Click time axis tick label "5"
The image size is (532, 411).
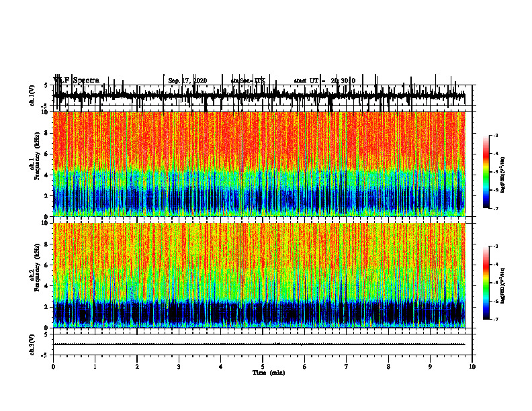pos(262,367)
